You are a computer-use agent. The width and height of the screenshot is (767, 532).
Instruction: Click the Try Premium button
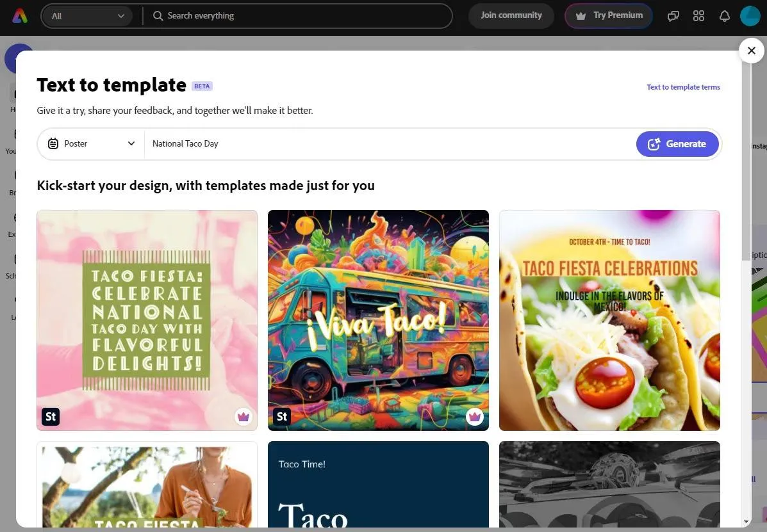coord(609,16)
